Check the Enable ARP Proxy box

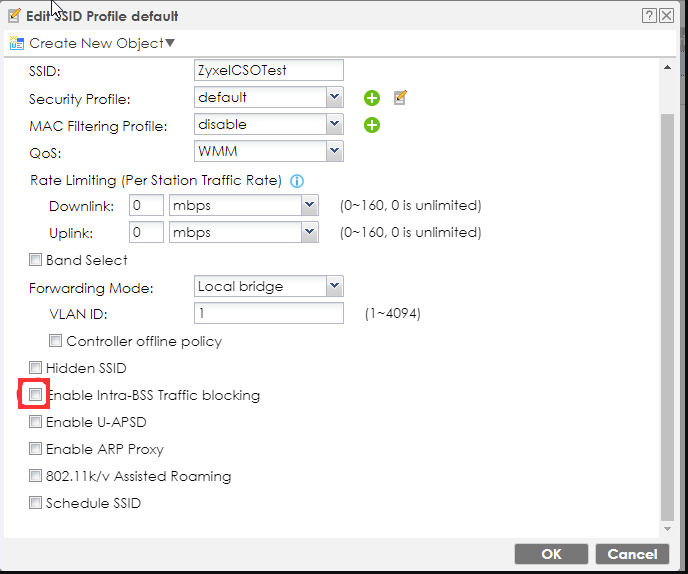click(36, 449)
